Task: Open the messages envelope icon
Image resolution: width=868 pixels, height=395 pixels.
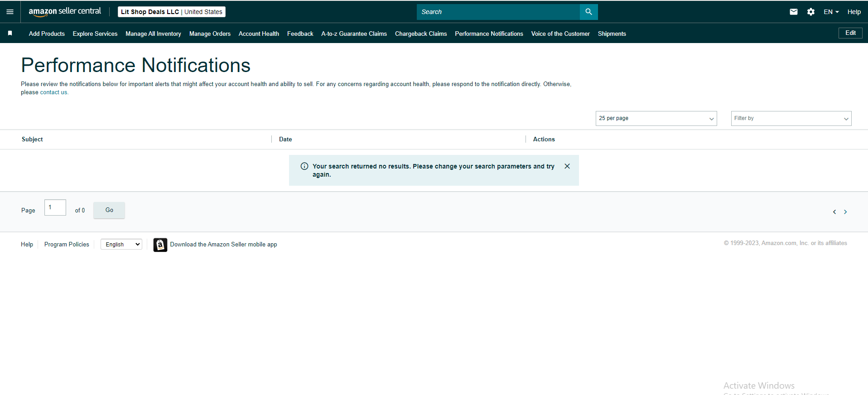Action: tap(794, 12)
